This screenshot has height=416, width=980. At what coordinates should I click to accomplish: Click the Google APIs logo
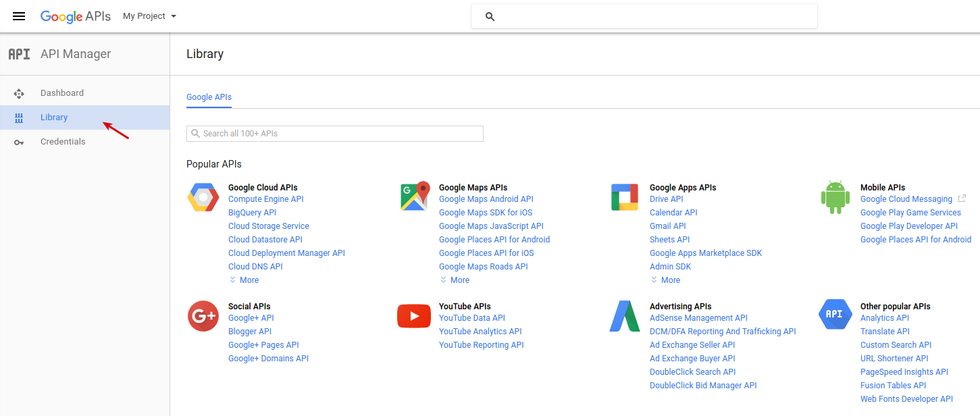tap(76, 16)
